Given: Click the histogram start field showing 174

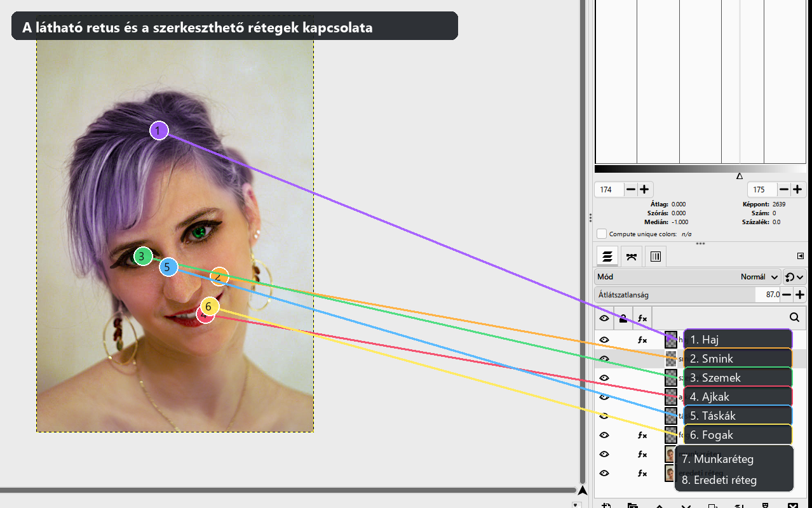Looking at the screenshot, I should click(x=610, y=189).
